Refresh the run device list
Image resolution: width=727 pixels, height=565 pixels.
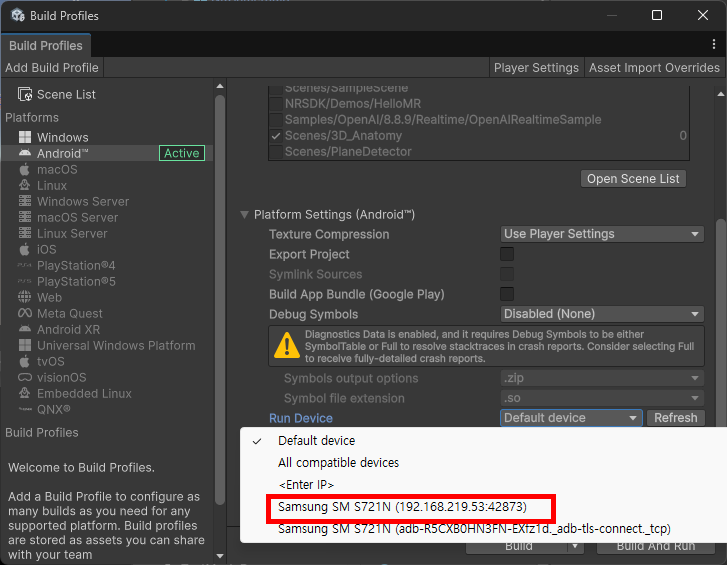pyautogui.click(x=676, y=418)
